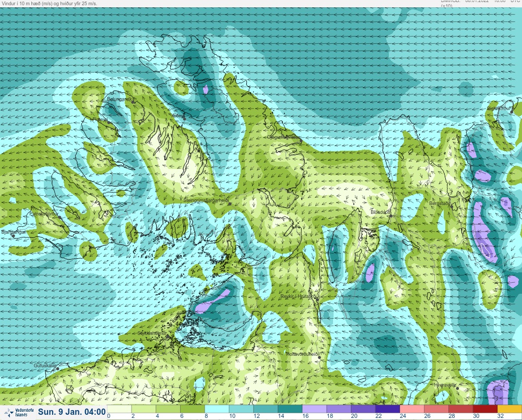Select the Reykir í Hrútafirði station label
This screenshot has height=420, width=522.
[x=299, y=296]
